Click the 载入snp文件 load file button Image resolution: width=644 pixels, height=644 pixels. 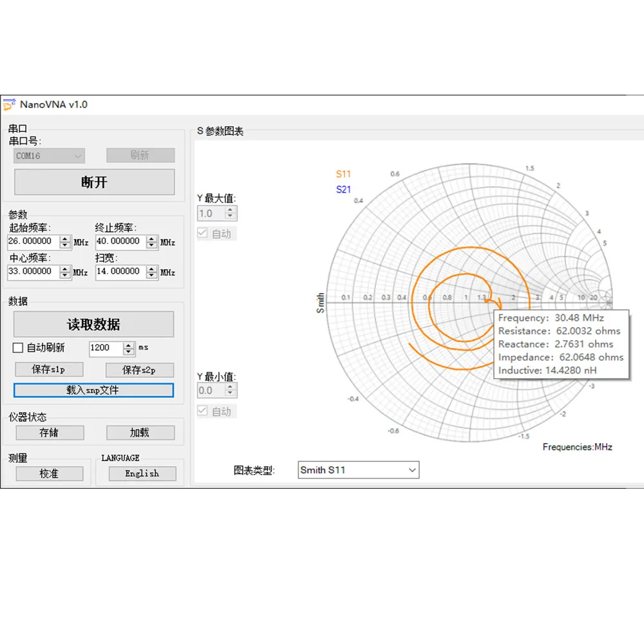tap(93, 390)
